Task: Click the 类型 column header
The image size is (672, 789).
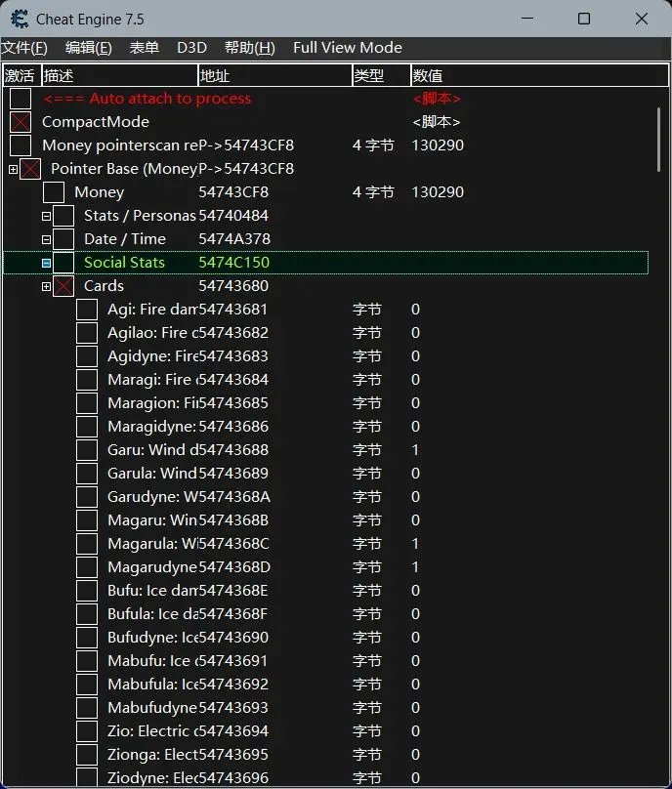Action: (381, 75)
